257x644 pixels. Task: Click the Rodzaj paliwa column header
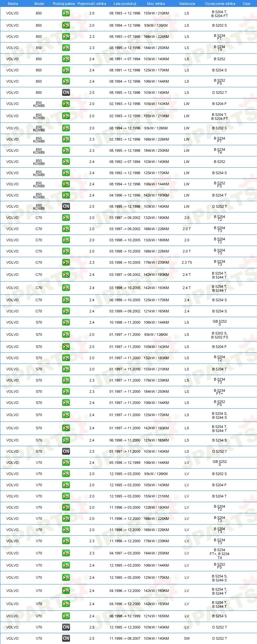[x=64, y=4]
